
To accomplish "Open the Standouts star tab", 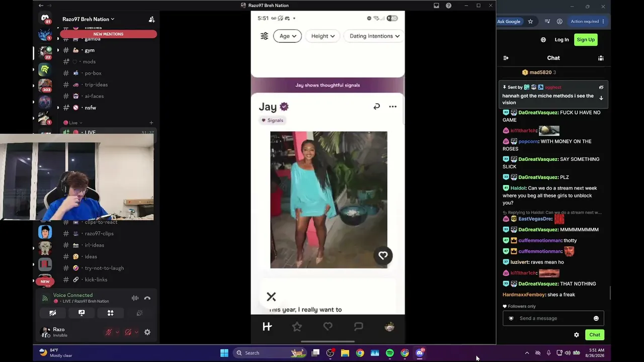I will click(x=297, y=327).
